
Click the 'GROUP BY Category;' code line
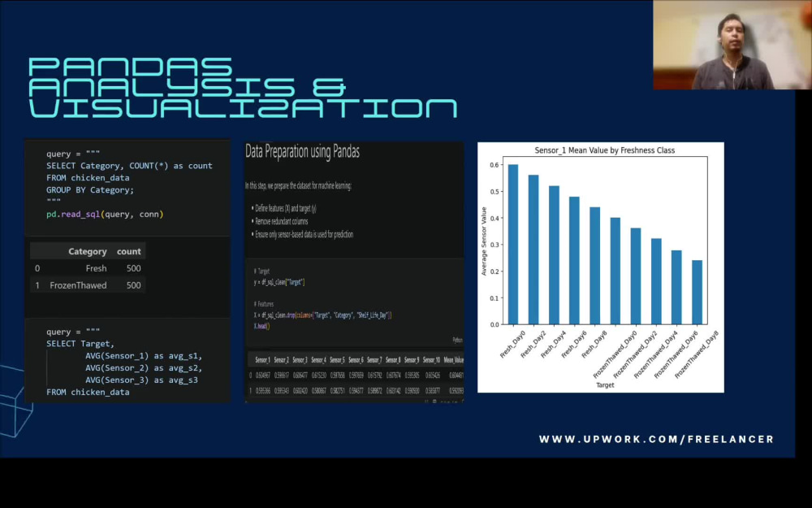pos(90,189)
